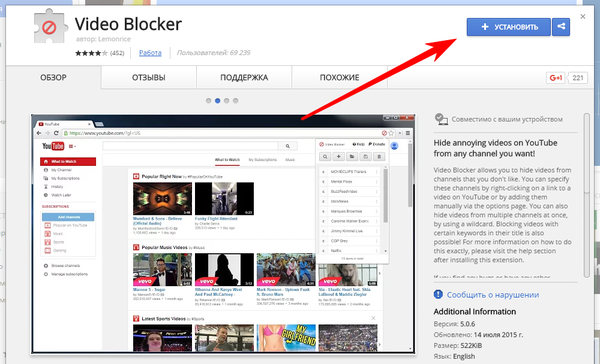
Task: Click the blue Установить install button
Action: (509, 27)
